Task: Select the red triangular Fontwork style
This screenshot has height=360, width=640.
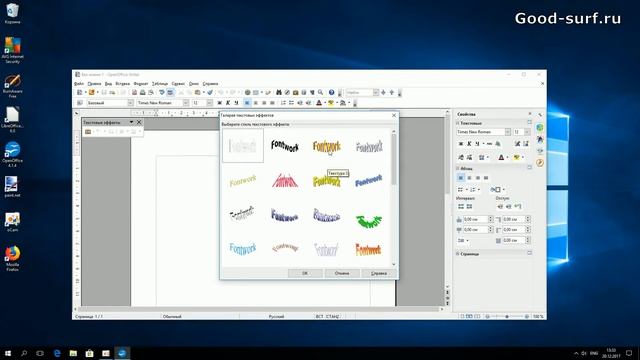Action: point(285,180)
